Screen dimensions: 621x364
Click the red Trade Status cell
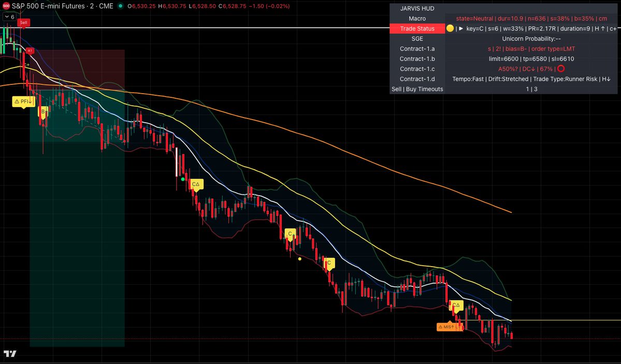click(x=417, y=28)
